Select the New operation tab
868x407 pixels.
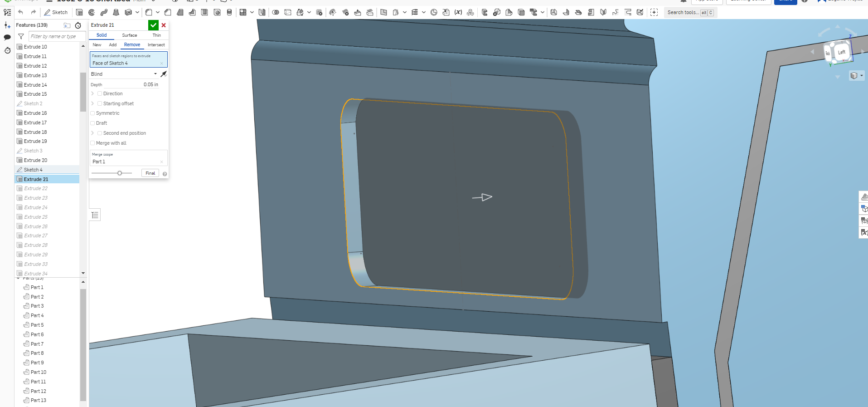point(97,45)
